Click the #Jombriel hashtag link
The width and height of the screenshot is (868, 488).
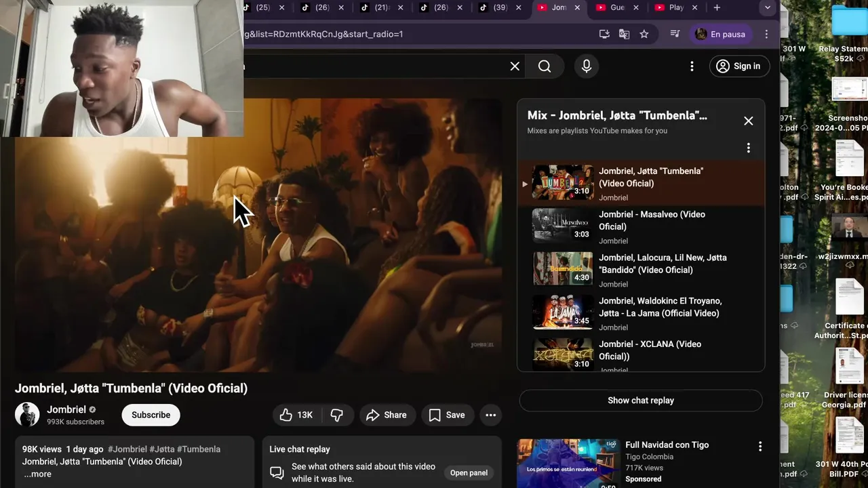pos(127,449)
